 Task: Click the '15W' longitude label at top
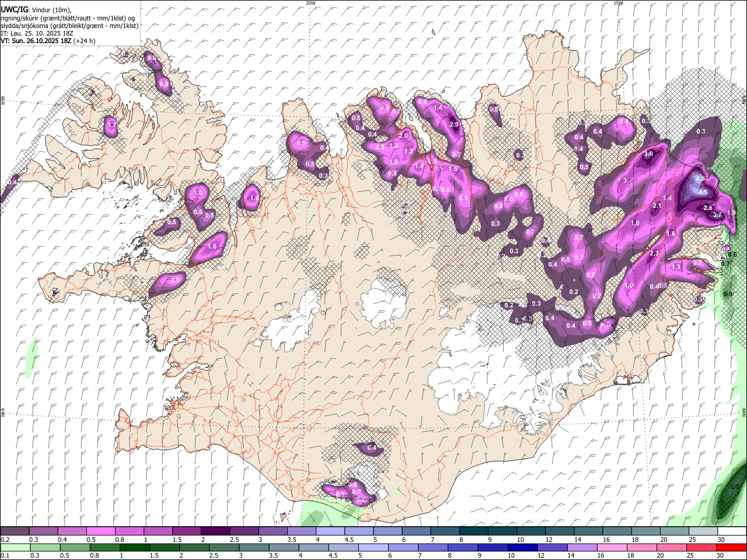pos(619,3)
